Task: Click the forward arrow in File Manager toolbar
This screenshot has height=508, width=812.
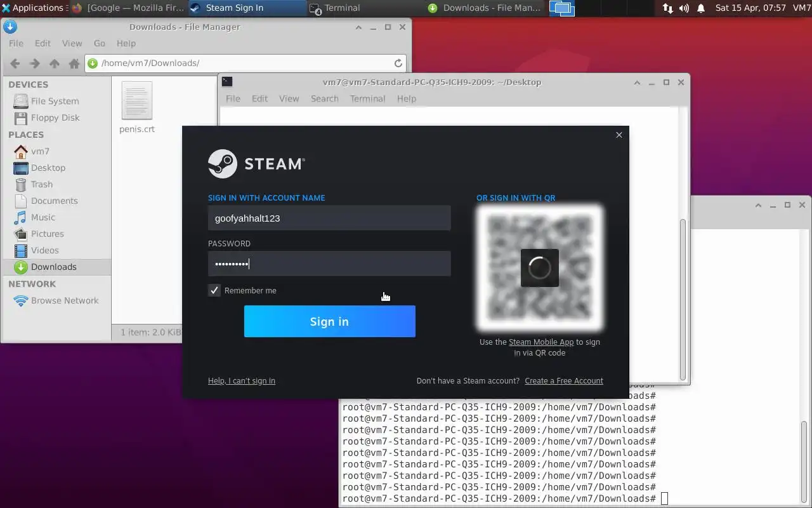Action: click(x=35, y=63)
